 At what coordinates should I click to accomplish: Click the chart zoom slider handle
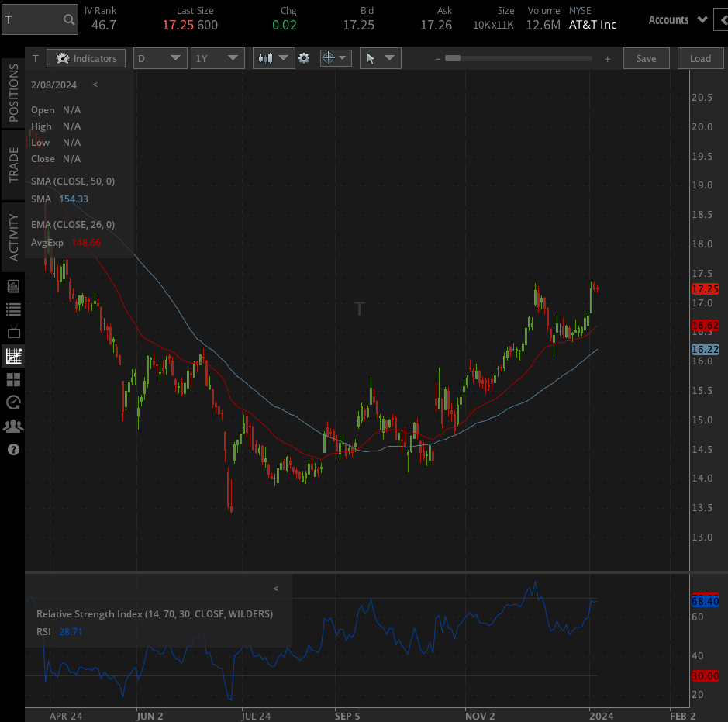452,58
